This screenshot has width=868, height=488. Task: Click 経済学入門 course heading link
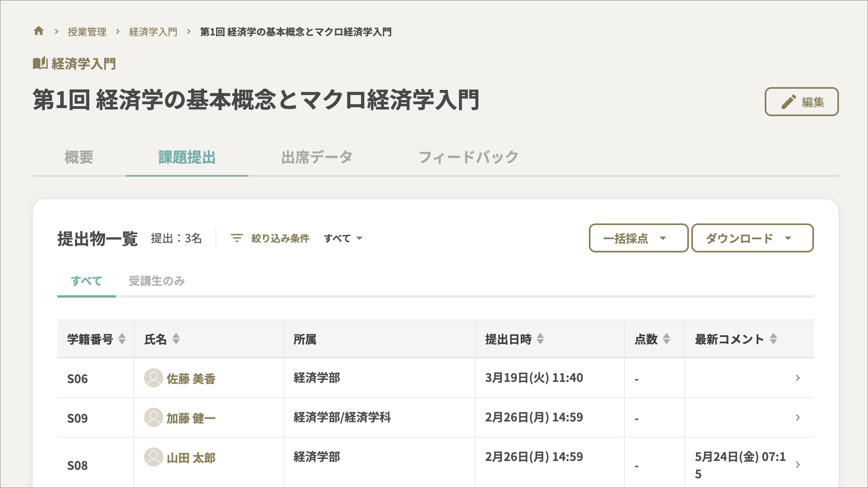84,64
